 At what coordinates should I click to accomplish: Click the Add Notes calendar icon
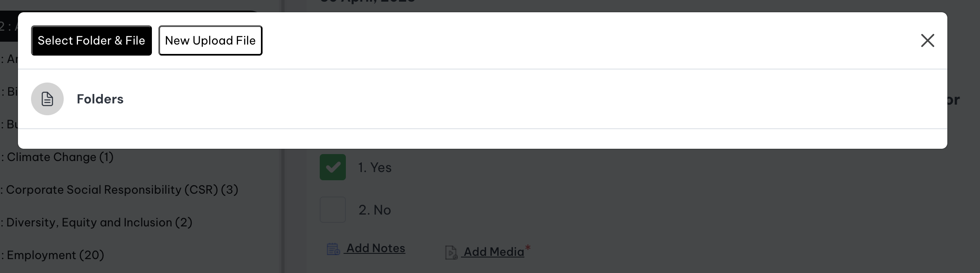click(333, 249)
